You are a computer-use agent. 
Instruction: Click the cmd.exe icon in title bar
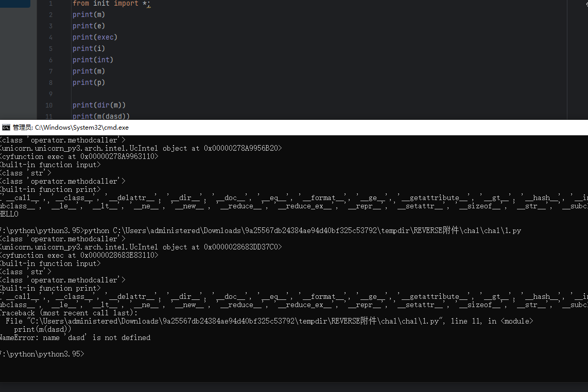tap(6, 128)
